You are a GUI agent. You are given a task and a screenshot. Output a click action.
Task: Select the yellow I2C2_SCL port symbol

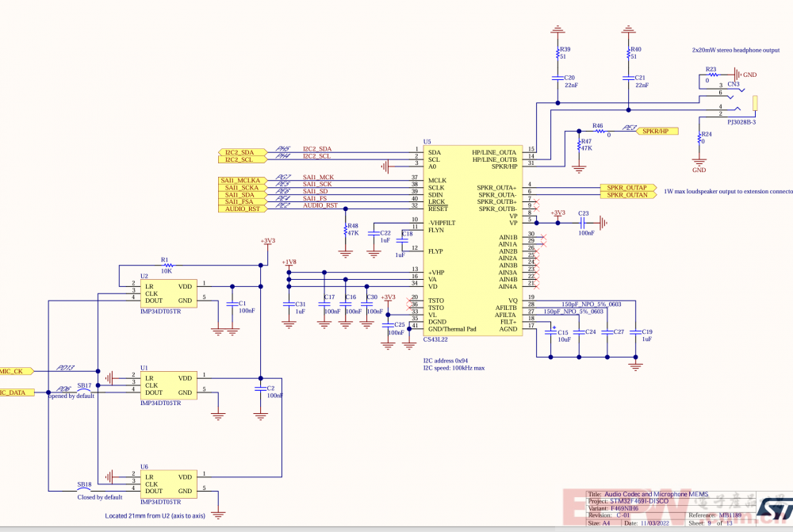tap(243, 159)
